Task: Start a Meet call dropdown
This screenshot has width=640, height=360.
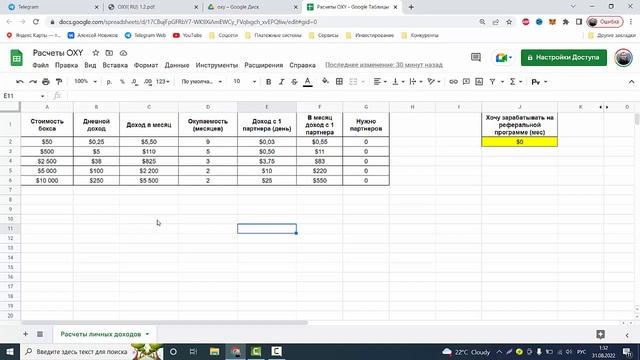Action: [503, 58]
